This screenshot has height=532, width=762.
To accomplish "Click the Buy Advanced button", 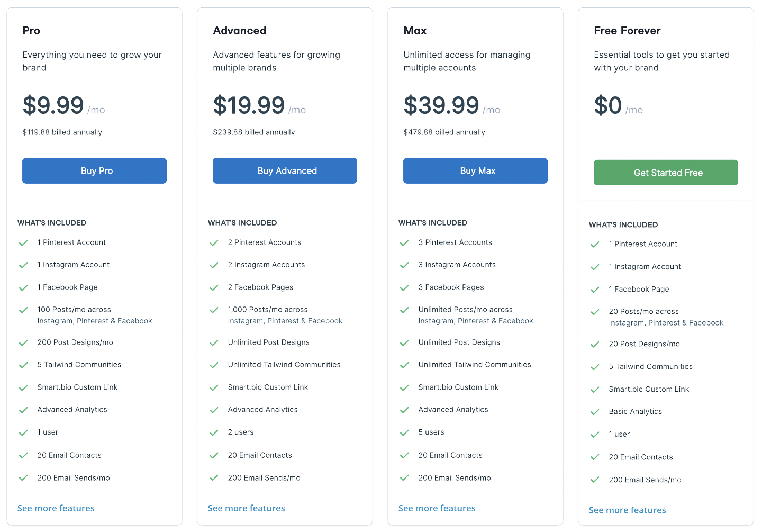I will 285,171.
